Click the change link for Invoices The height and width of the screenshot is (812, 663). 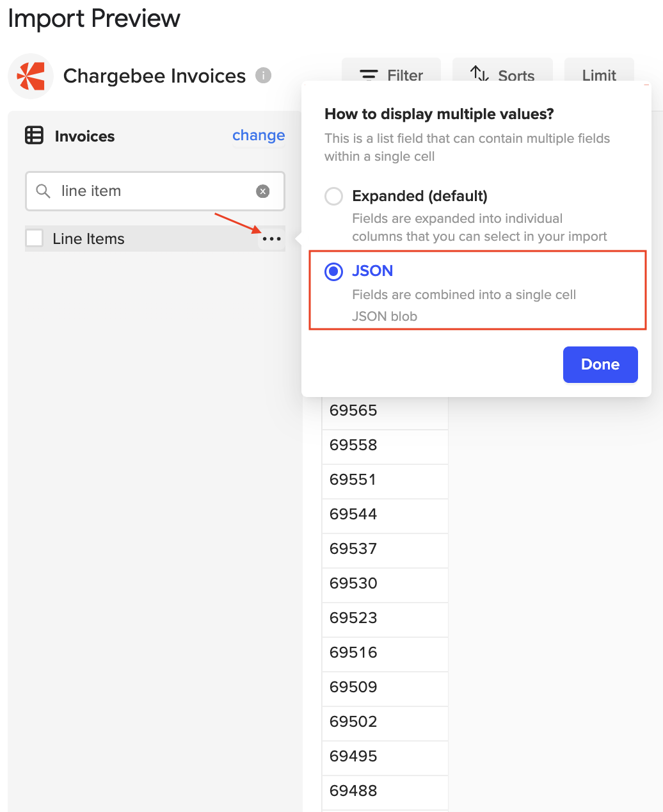259,135
